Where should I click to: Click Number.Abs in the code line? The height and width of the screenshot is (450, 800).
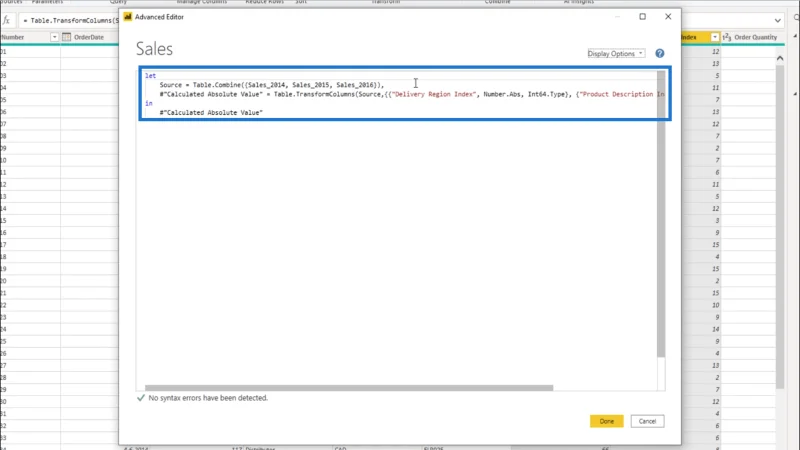pyautogui.click(x=502, y=94)
